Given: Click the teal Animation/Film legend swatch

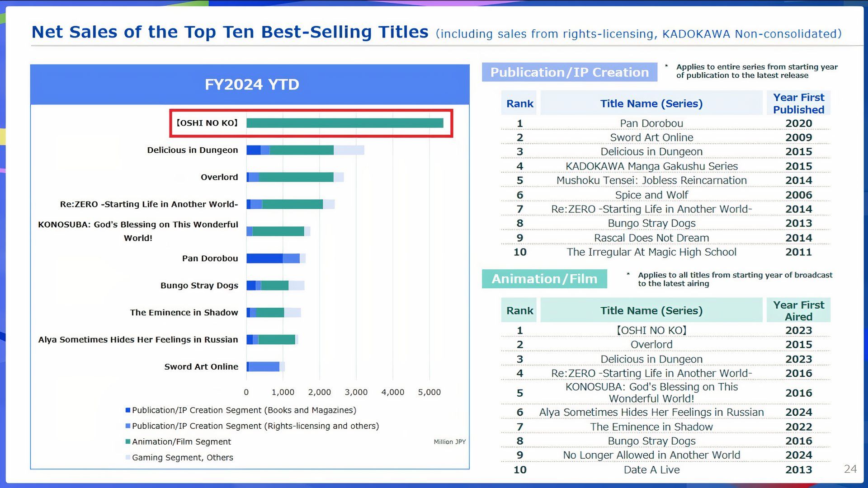Looking at the screenshot, I should pyautogui.click(x=128, y=442).
